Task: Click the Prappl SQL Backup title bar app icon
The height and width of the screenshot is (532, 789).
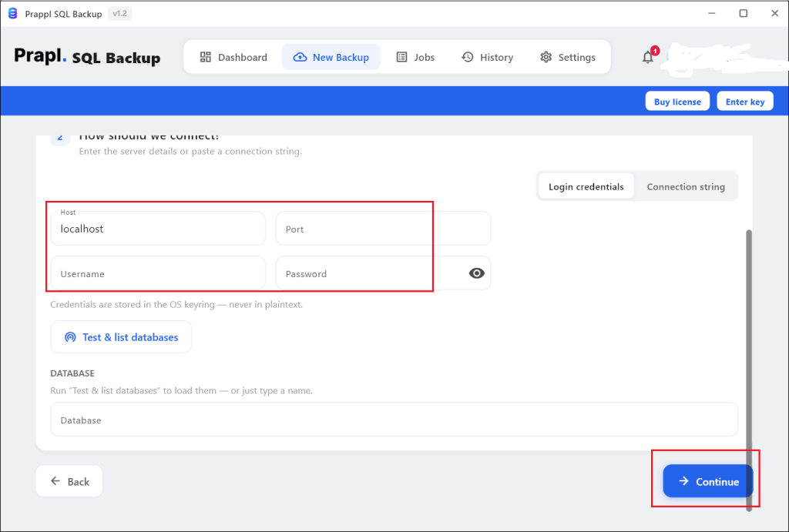Action: click(x=12, y=14)
